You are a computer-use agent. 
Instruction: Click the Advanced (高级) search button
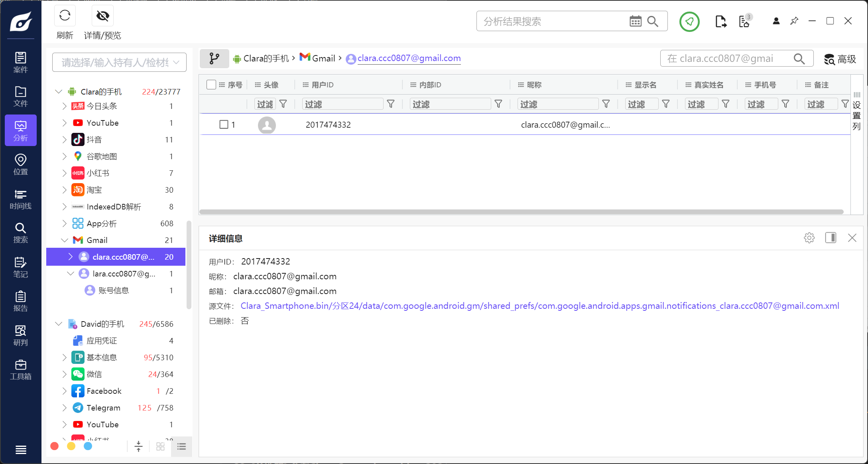coord(840,59)
